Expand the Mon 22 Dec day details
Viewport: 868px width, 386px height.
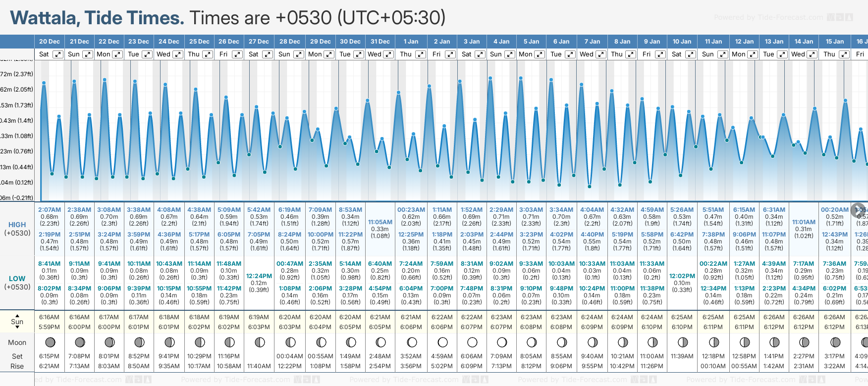coord(117,54)
